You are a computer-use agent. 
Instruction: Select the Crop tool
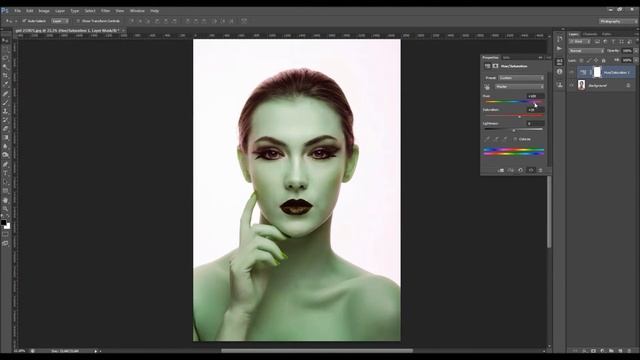click(5, 76)
